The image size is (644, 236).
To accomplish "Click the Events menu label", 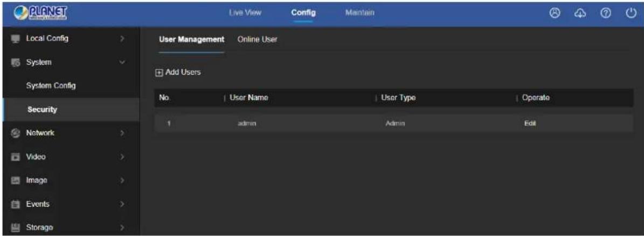I will pos(38,204).
